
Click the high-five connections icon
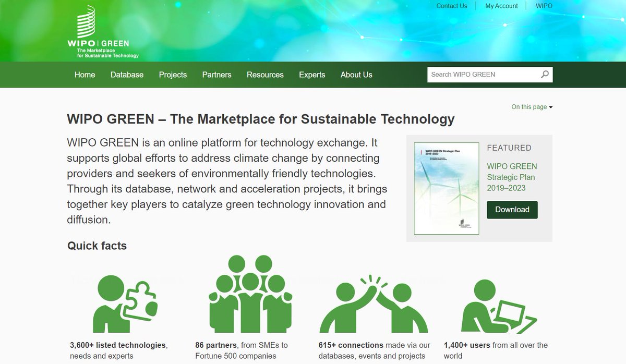[374, 304]
